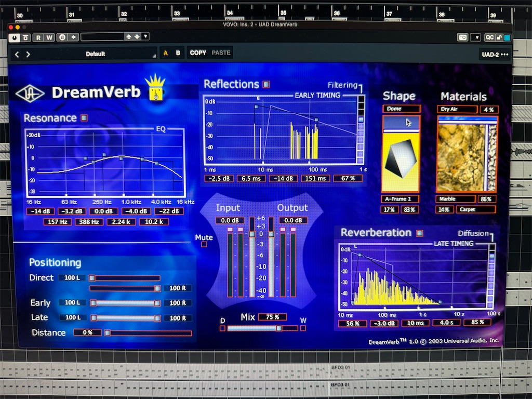Screen dimensions: 532x399
Task: Click the -22 dB EQ gain field
Action: point(169,211)
